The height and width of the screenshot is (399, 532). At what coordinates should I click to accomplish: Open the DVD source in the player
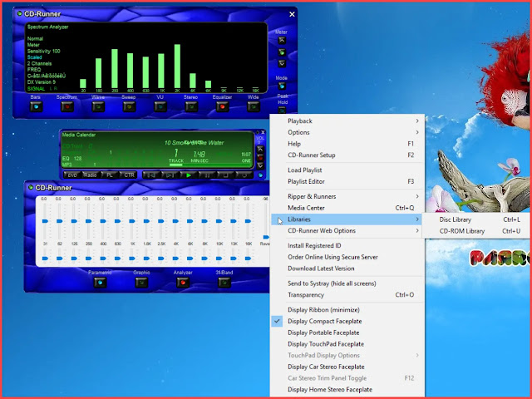72,175
